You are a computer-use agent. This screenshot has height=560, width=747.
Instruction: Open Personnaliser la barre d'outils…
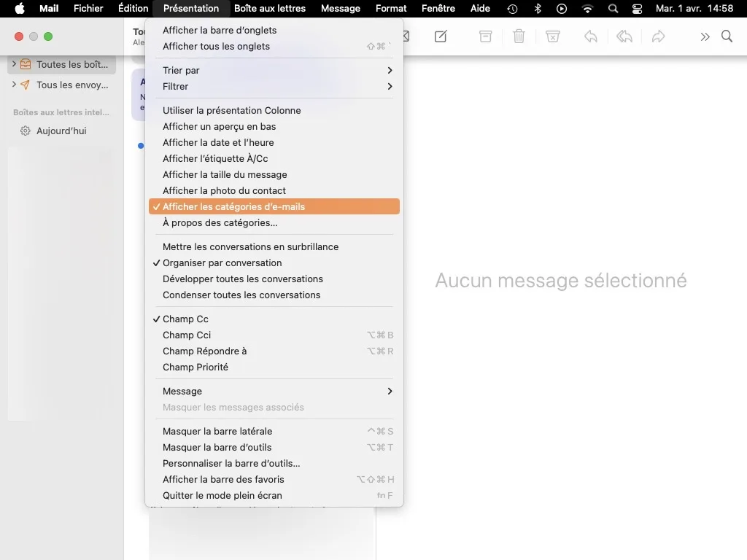274,463
